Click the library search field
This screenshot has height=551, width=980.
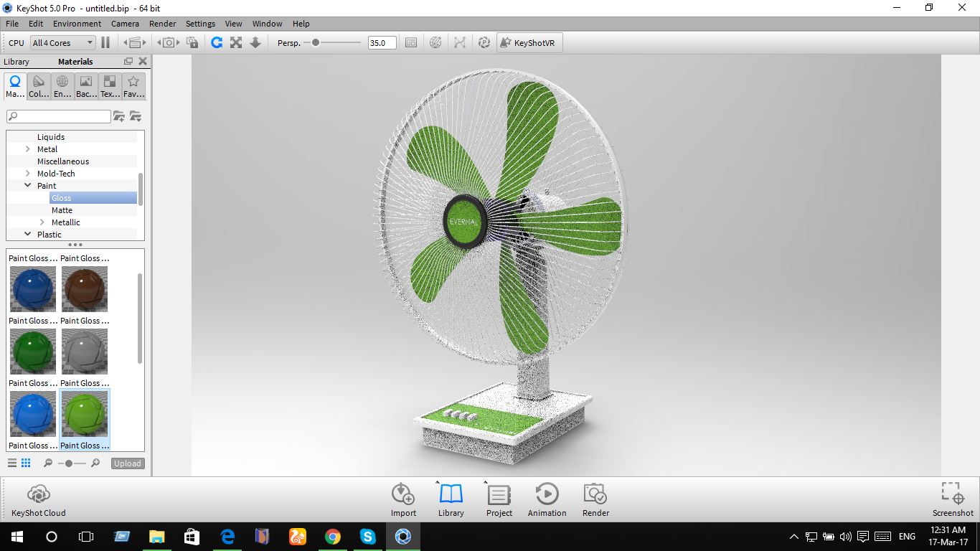(59, 116)
